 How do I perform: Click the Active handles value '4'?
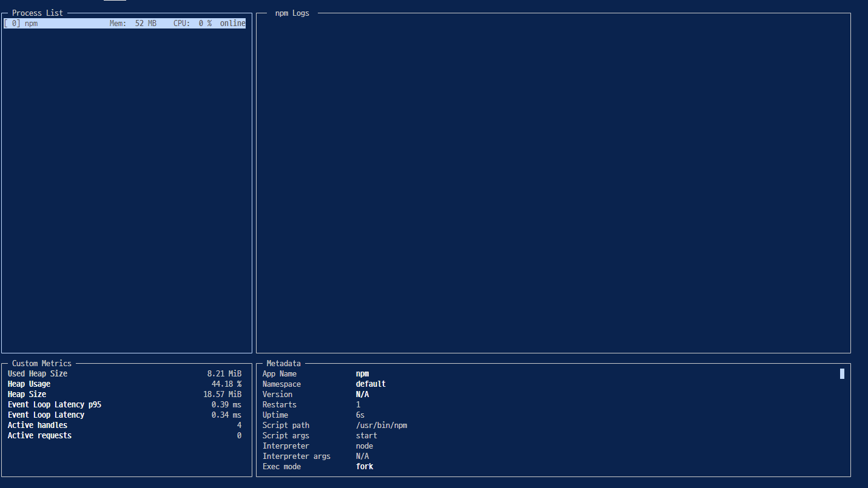(239, 425)
